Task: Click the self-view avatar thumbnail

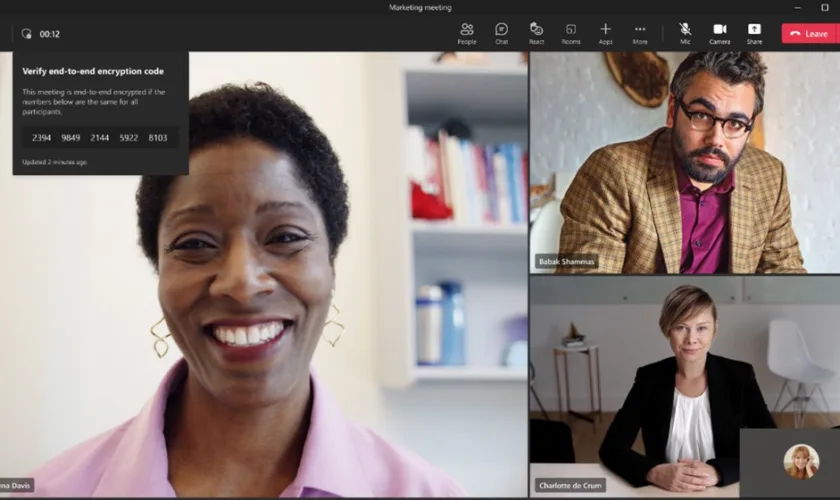Action: (800, 462)
